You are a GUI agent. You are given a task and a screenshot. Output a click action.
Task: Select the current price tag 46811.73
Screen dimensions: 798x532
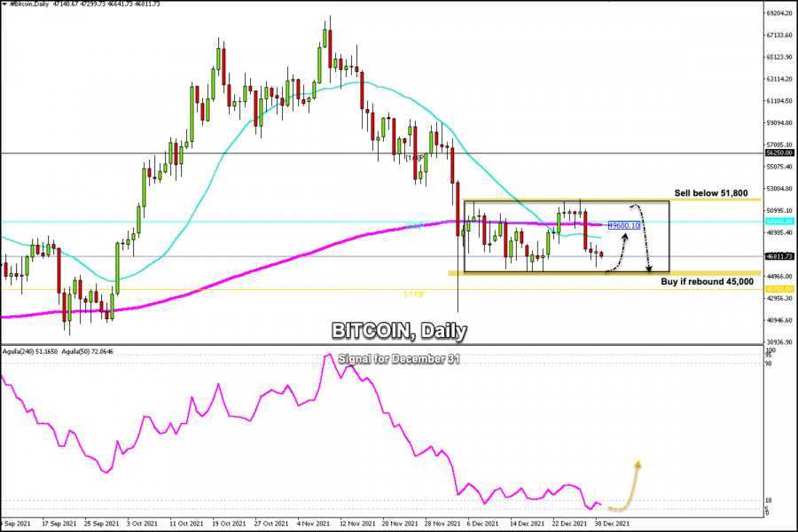click(779, 256)
